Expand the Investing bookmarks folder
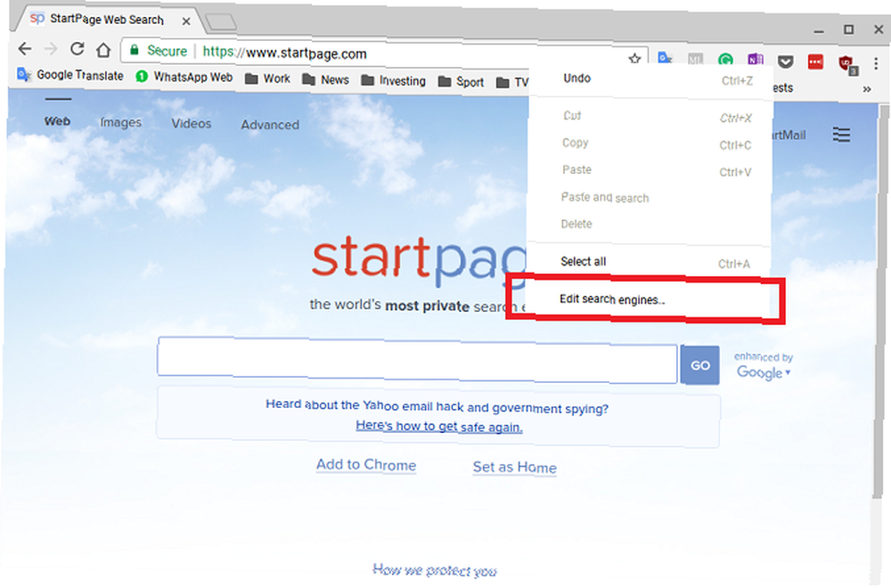The height and width of the screenshot is (588, 891). [394, 81]
